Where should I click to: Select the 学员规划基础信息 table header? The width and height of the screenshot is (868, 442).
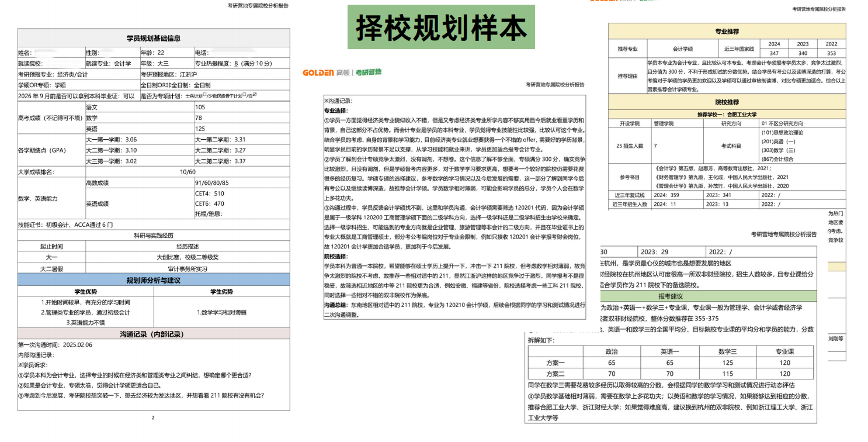coord(154,38)
